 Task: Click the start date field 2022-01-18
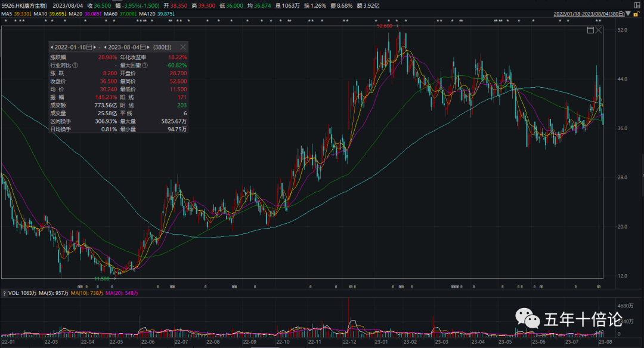tap(70, 47)
